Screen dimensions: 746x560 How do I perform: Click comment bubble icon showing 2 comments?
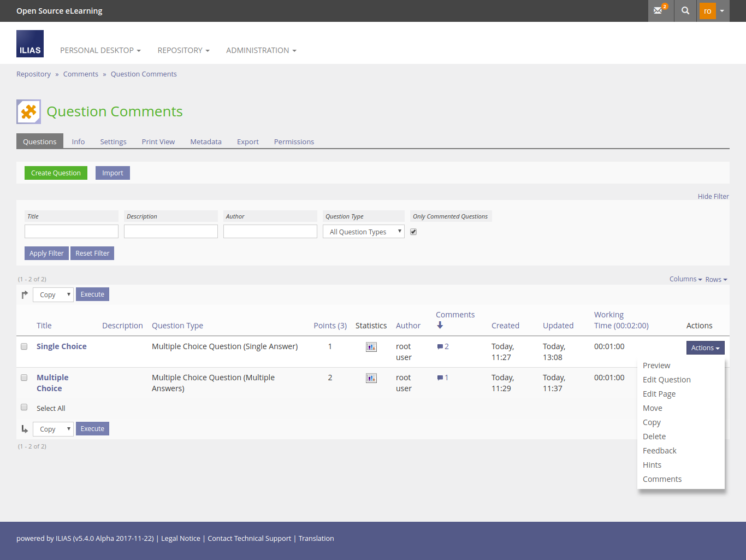(440, 347)
